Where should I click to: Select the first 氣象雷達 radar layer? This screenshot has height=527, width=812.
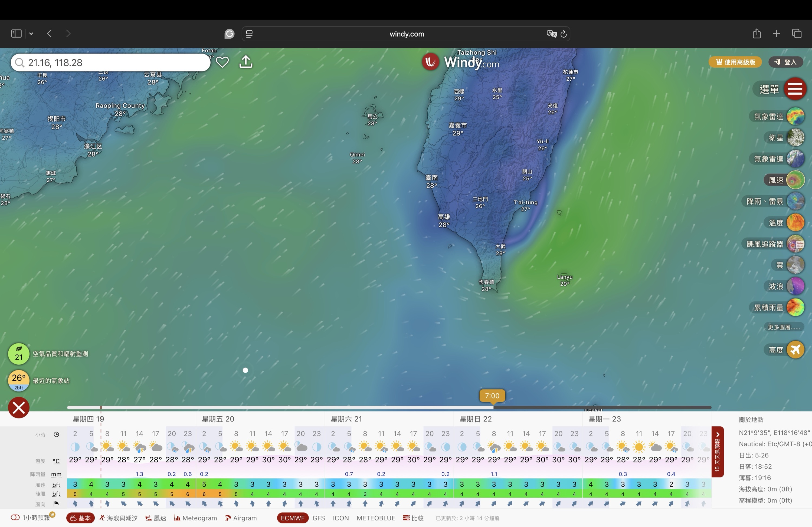click(795, 116)
